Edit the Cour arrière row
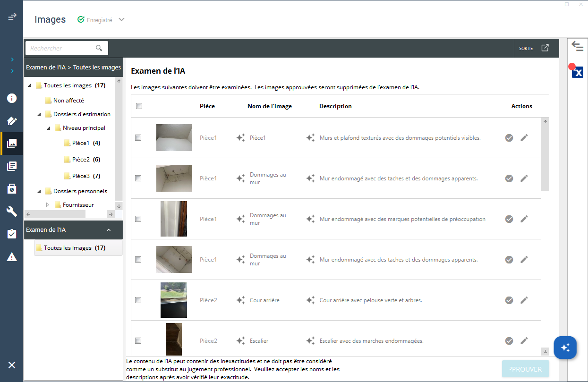 point(524,300)
